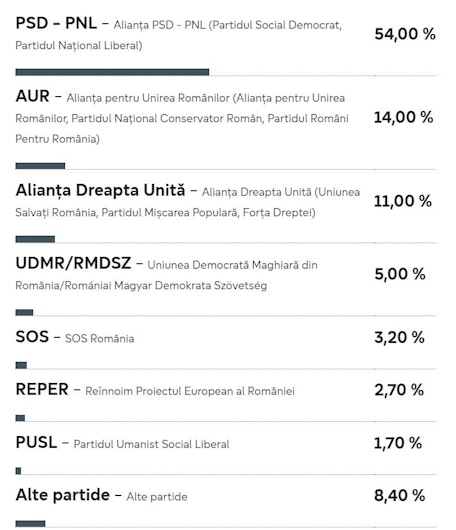Click the REPER 2,70 % value
The width and height of the screenshot is (456, 530).
pos(399,390)
